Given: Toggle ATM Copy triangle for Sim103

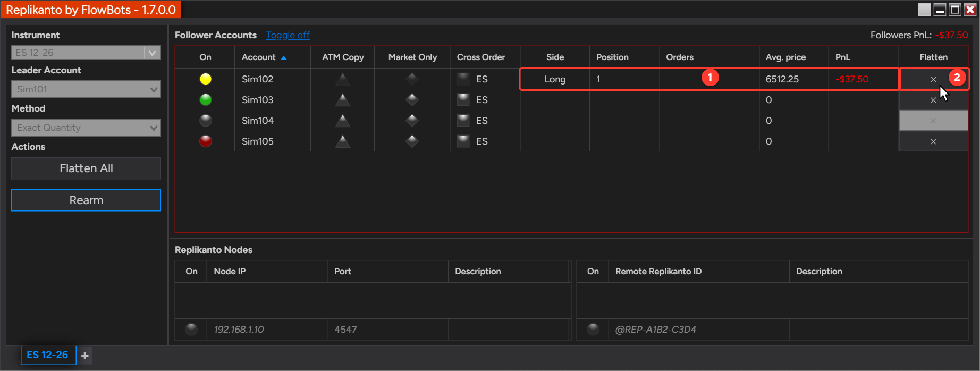Looking at the screenshot, I should click(343, 100).
